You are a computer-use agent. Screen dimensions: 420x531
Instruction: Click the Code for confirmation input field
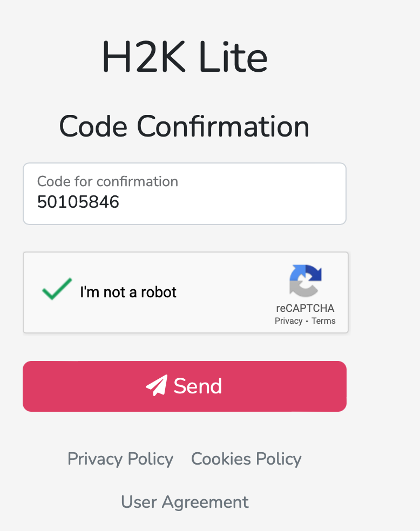pyautogui.click(x=184, y=193)
